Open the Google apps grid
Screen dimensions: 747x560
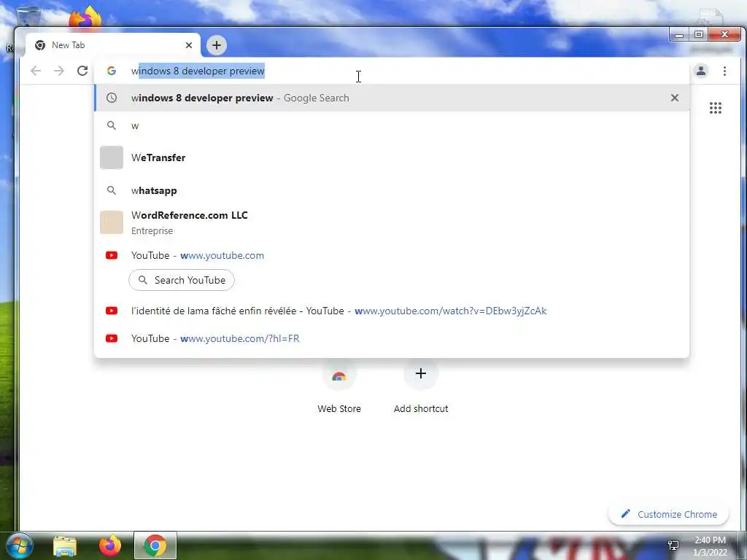716,108
